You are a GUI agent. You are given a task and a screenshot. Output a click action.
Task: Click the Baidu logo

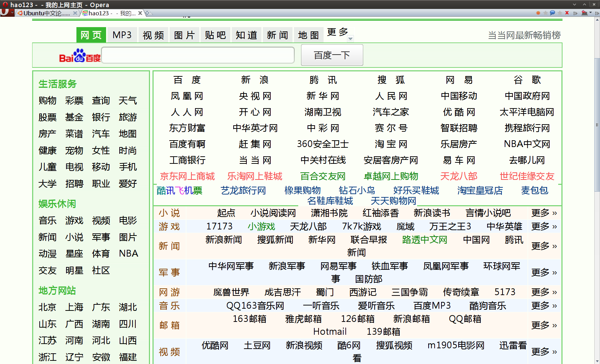80,56
